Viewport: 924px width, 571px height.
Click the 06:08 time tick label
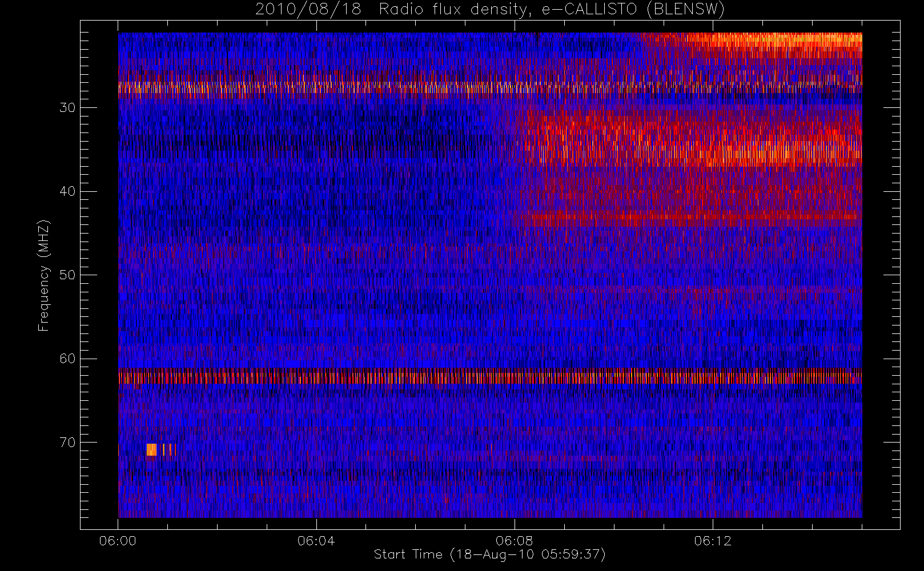coord(514,541)
